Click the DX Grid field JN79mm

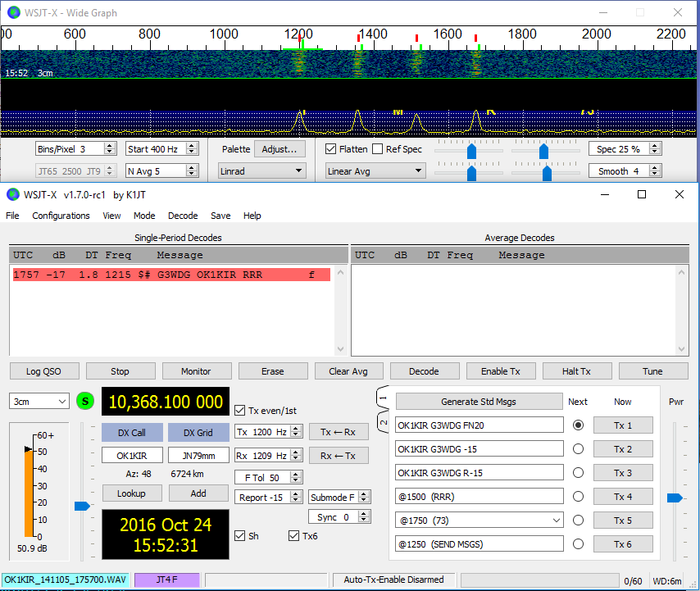click(198, 455)
